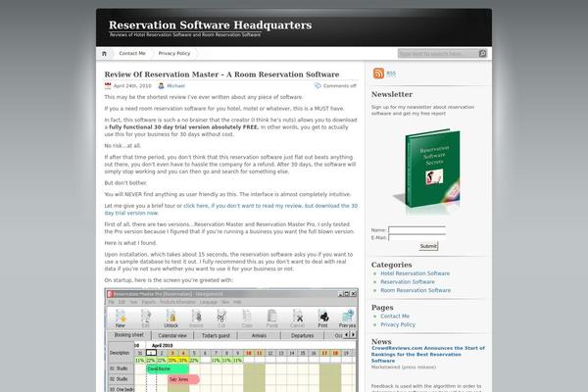
Task: Select Today's guest tab in embedded screenshot
Action: tap(216, 336)
